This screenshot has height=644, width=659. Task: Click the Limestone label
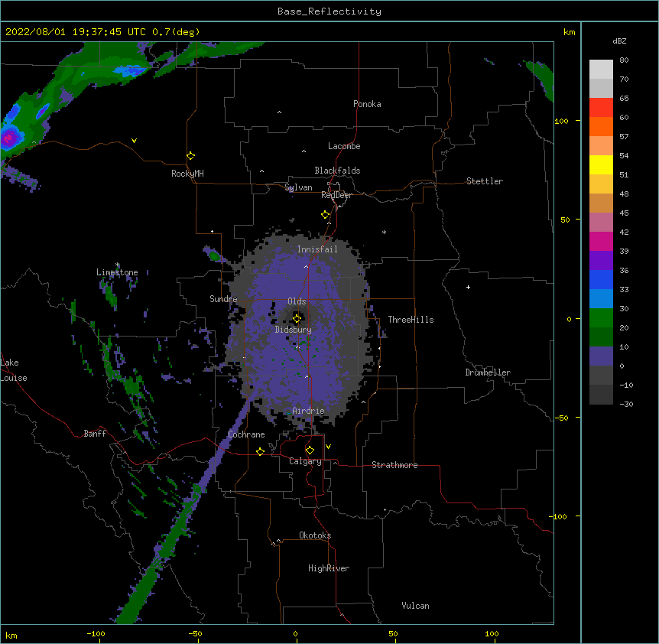(x=117, y=272)
